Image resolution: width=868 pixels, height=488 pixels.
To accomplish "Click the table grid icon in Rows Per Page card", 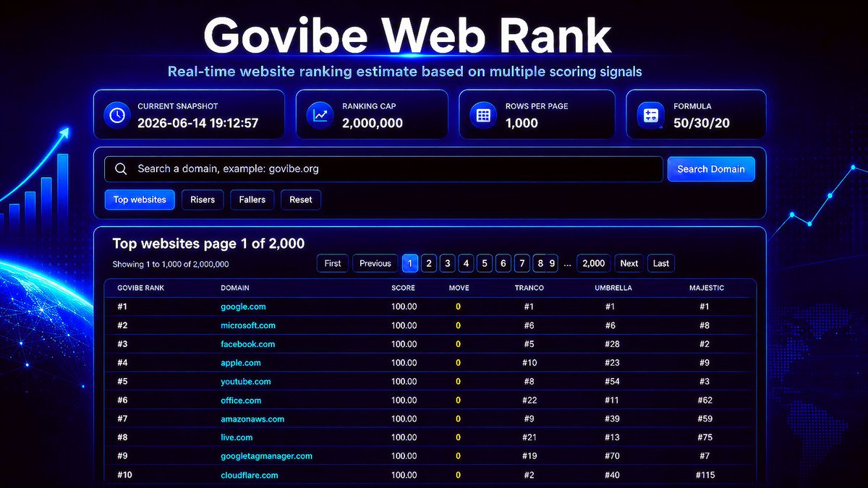I will (482, 115).
